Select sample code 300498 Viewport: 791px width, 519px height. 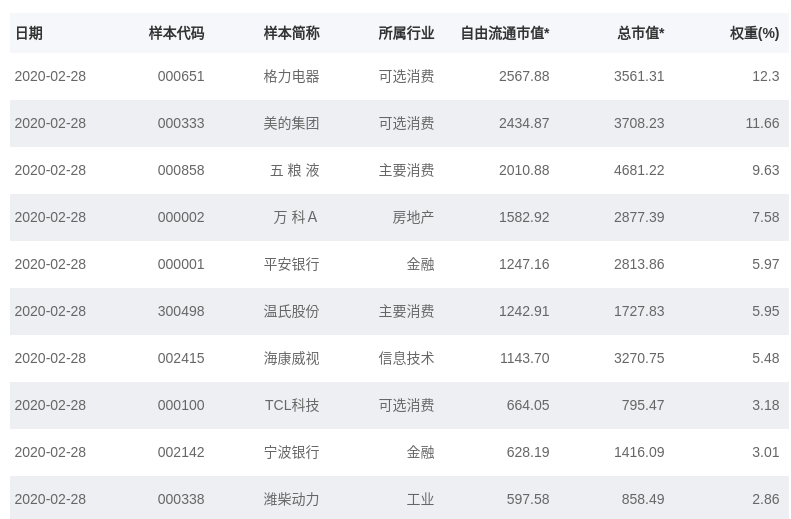[181, 311]
